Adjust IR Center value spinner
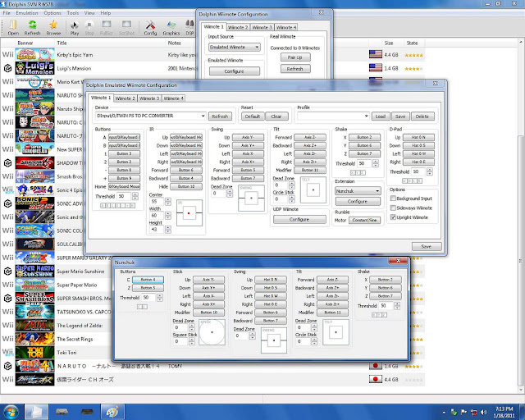This screenshot has height=420, width=525. [x=167, y=201]
